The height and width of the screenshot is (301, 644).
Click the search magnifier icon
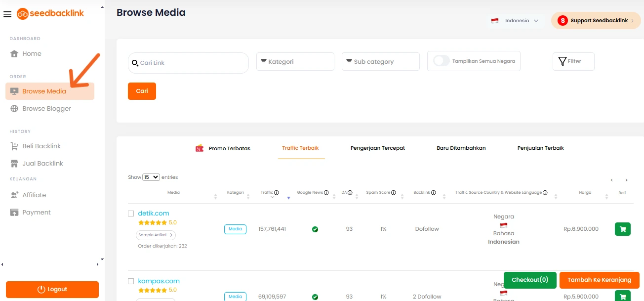135,63
